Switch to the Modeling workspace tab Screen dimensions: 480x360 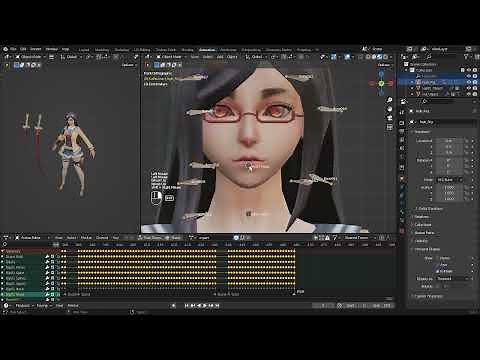(x=102, y=50)
